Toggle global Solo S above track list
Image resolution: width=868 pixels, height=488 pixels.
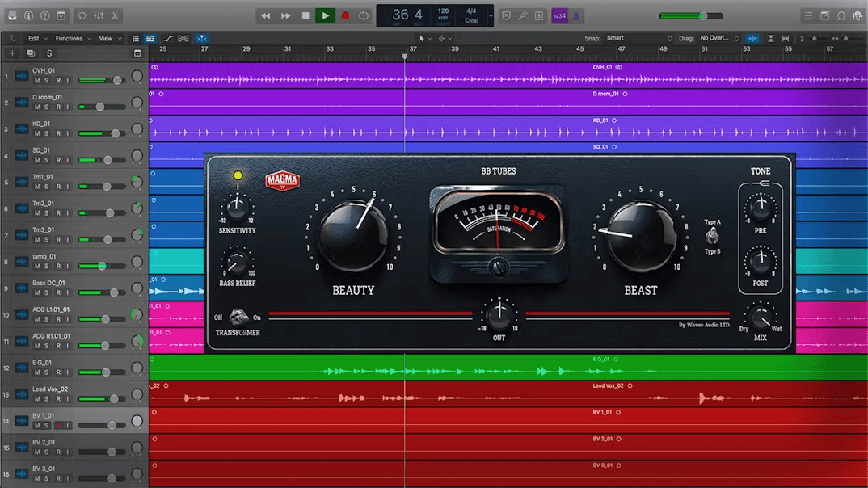pos(49,53)
